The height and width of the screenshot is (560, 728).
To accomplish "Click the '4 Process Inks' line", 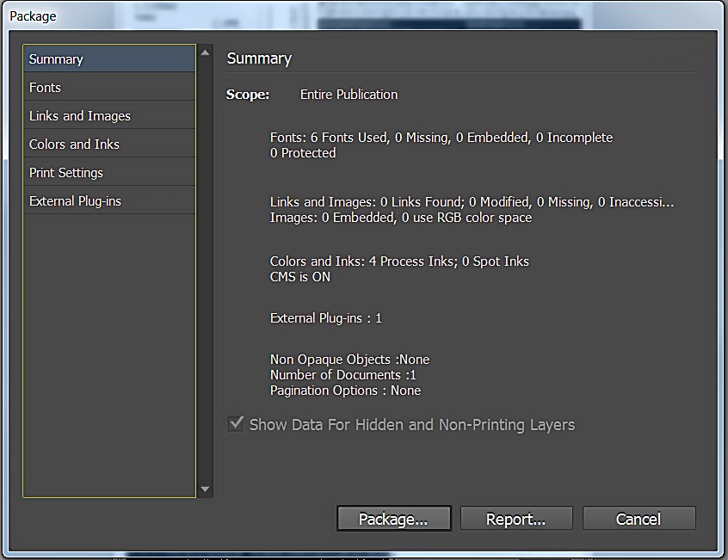I will 399,262.
